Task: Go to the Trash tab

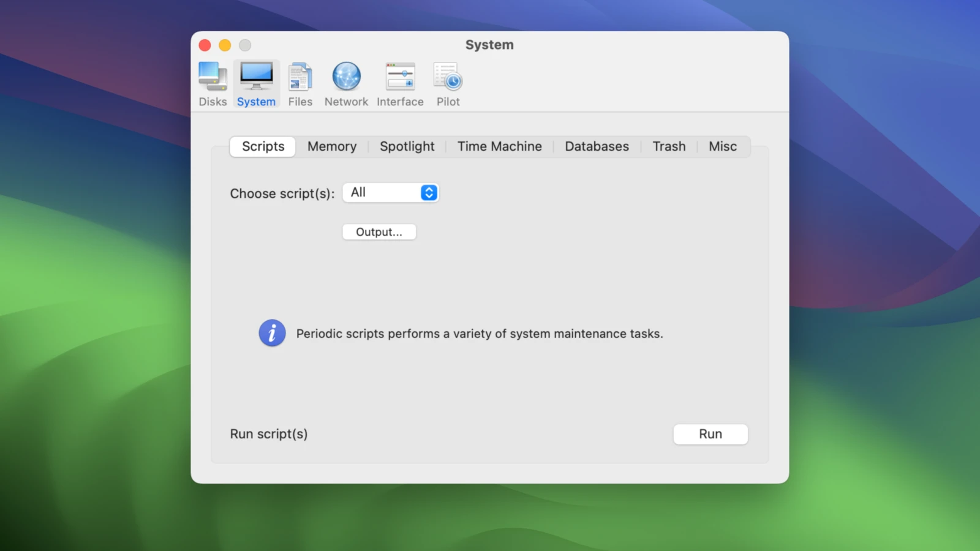Action: pyautogui.click(x=669, y=146)
